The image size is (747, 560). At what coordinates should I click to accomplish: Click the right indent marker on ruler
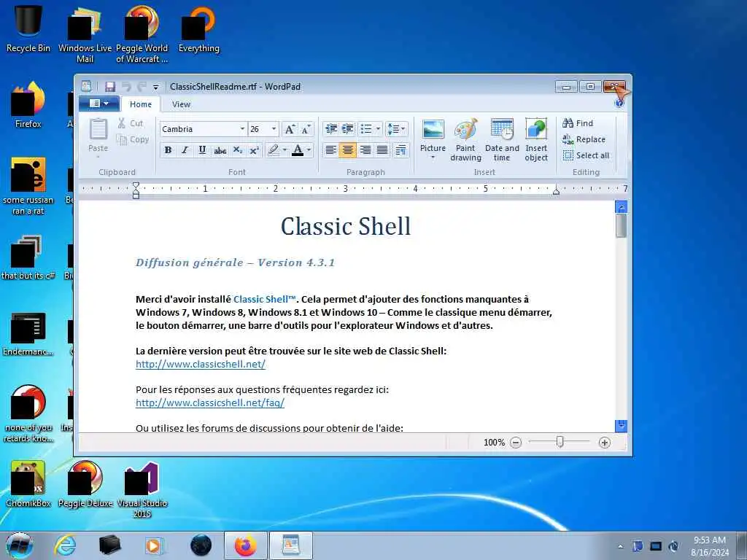(x=556, y=191)
